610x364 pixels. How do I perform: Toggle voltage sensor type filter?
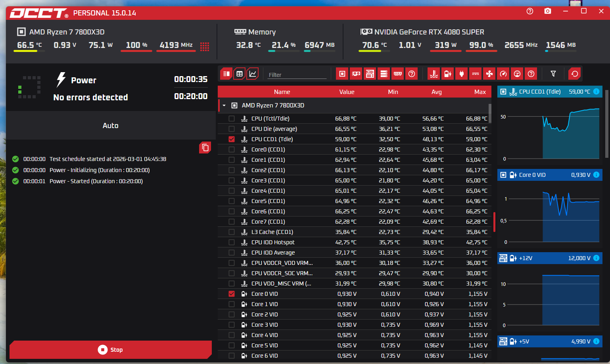(448, 74)
